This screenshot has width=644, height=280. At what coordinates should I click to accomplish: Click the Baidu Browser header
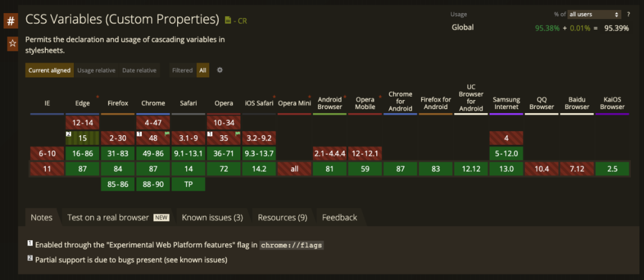[577, 104]
